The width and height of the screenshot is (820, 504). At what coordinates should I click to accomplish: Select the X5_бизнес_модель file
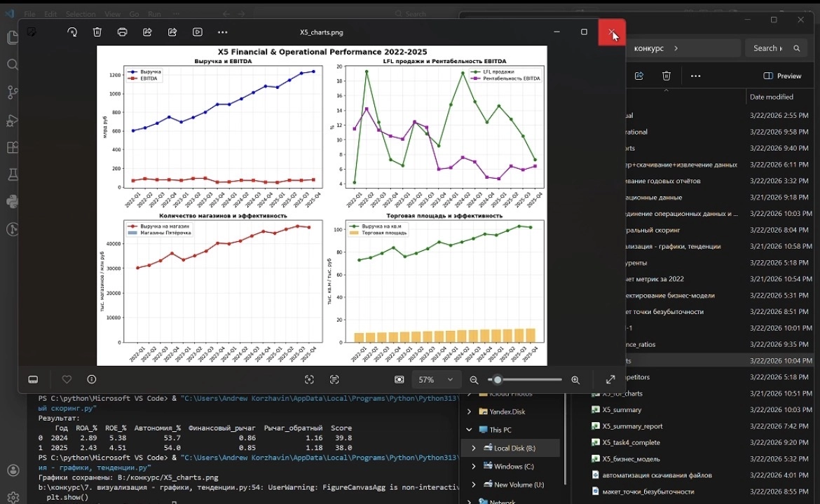click(631, 459)
